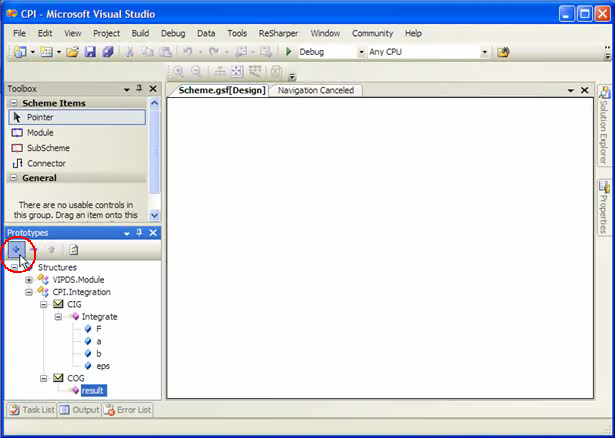The image size is (615, 438).
Task: Click the add prototype plus icon
Action: (x=17, y=249)
